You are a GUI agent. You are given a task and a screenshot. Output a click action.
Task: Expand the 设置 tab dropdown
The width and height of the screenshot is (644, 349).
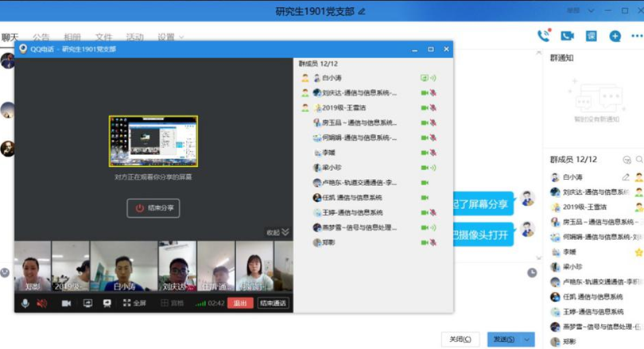(x=171, y=37)
